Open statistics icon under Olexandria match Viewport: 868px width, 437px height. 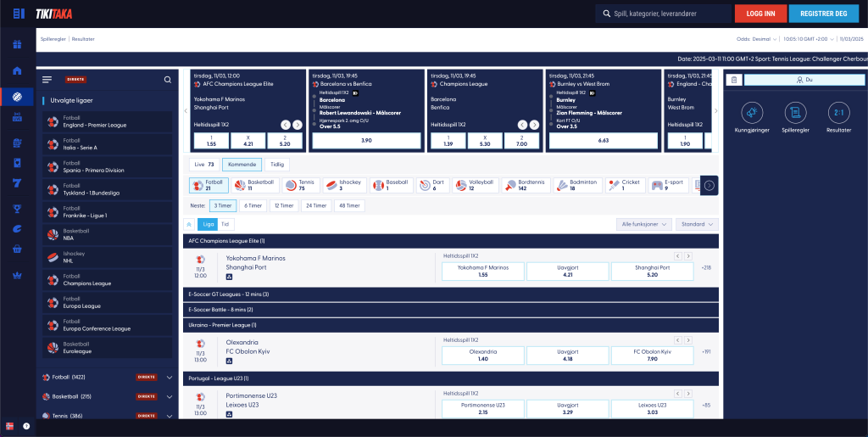229,361
